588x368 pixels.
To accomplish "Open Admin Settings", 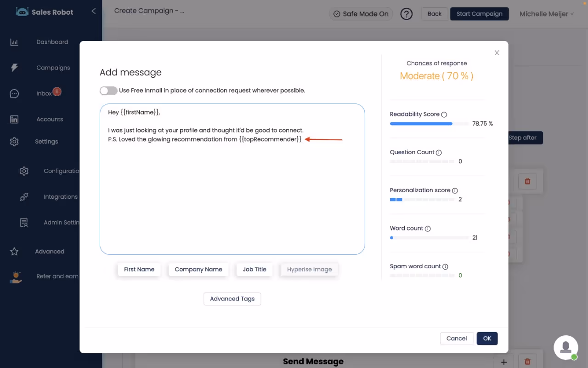I will click(x=24, y=222).
